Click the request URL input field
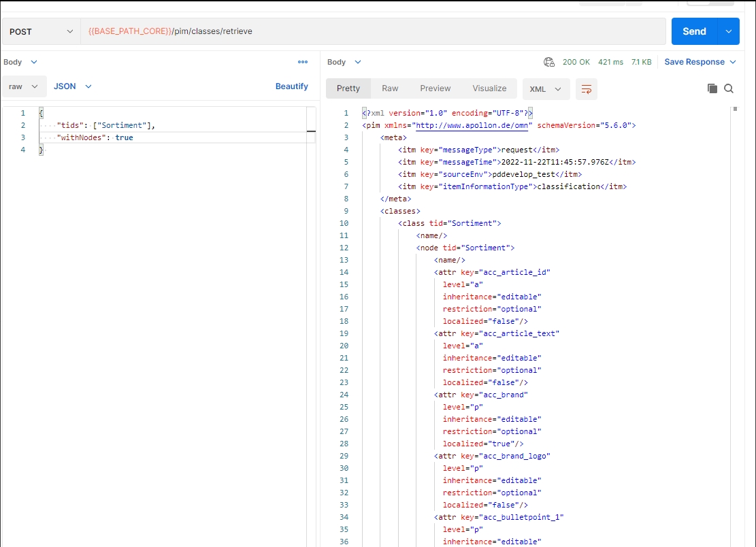Image resolution: width=756 pixels, height=547 pixels. [x=373, y=31]
